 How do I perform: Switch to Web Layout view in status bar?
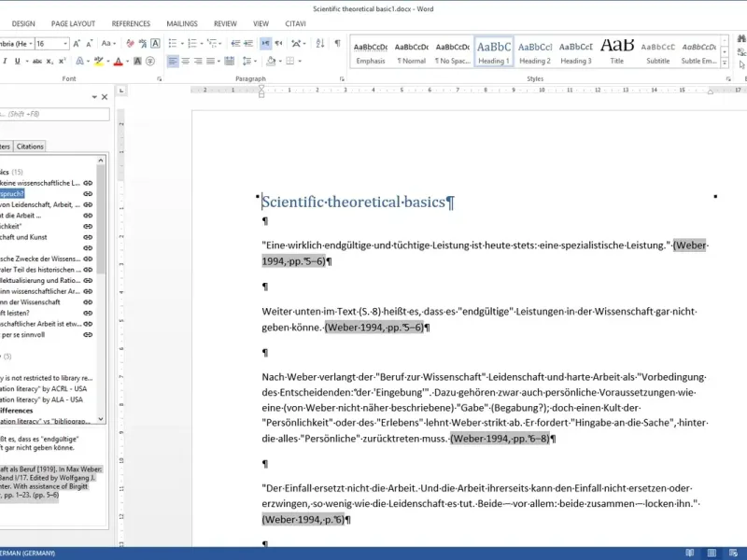coord(733,553)
